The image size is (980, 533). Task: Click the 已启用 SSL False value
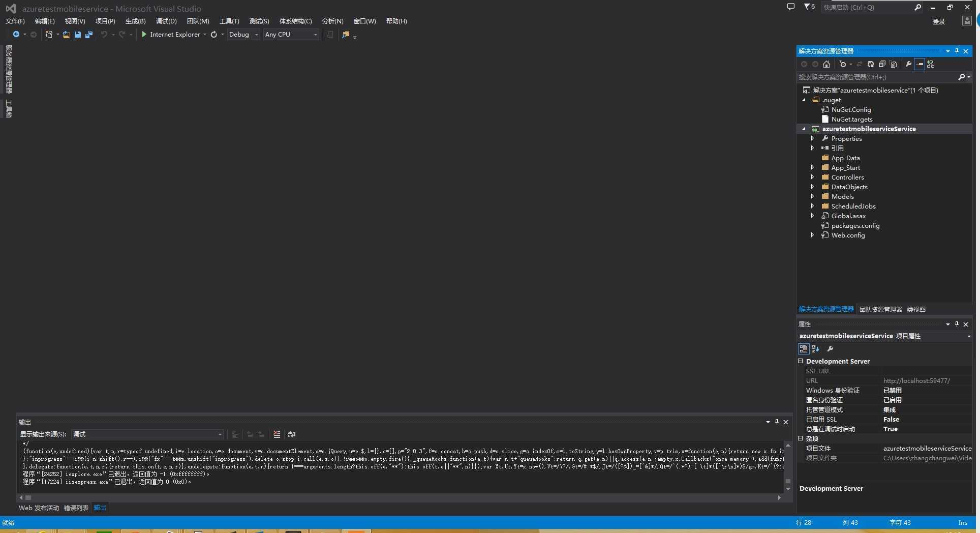point(891,419)
